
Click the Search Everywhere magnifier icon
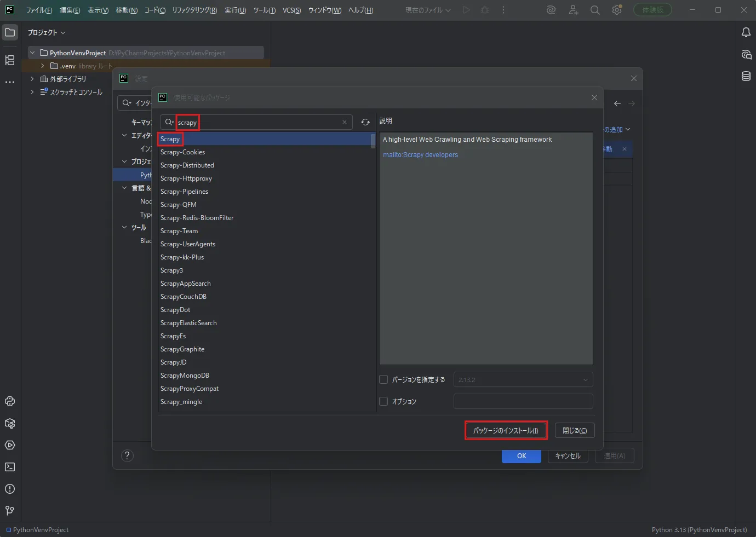point(595,10)
